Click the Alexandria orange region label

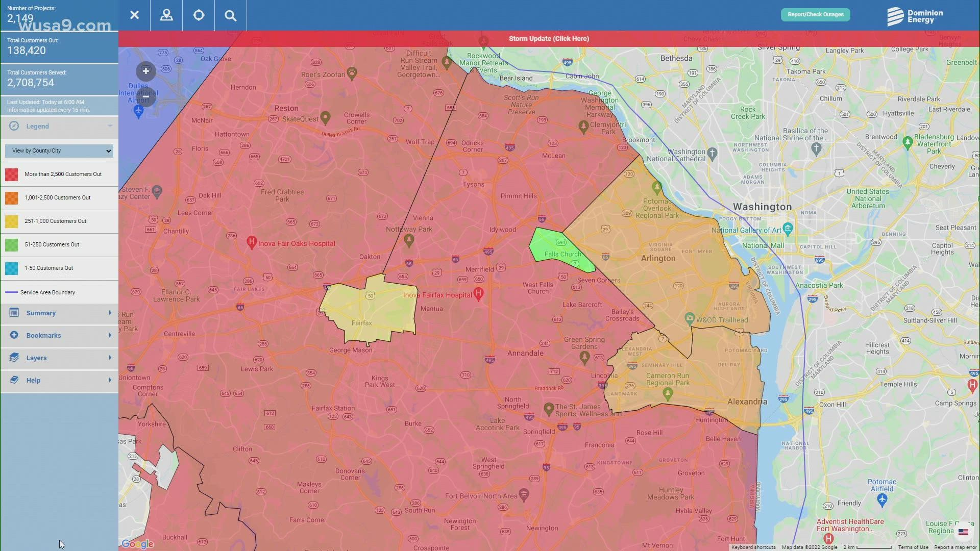click(x=747, y=402)
